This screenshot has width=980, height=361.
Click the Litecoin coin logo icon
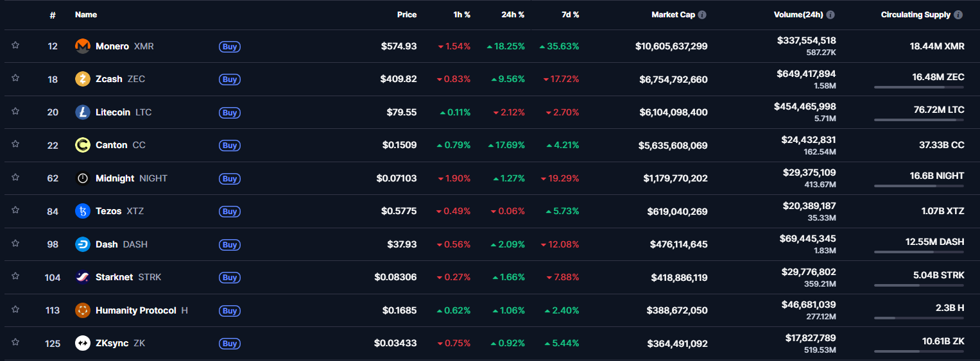[83, 112]
